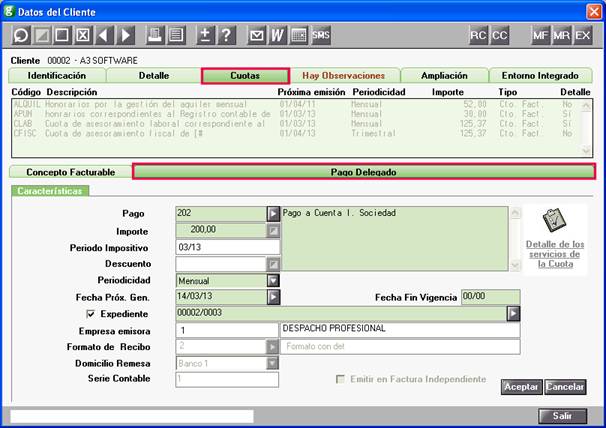Open Detalle de los servicios de la Cuota link
606x428 pixels.
(555, 254)
